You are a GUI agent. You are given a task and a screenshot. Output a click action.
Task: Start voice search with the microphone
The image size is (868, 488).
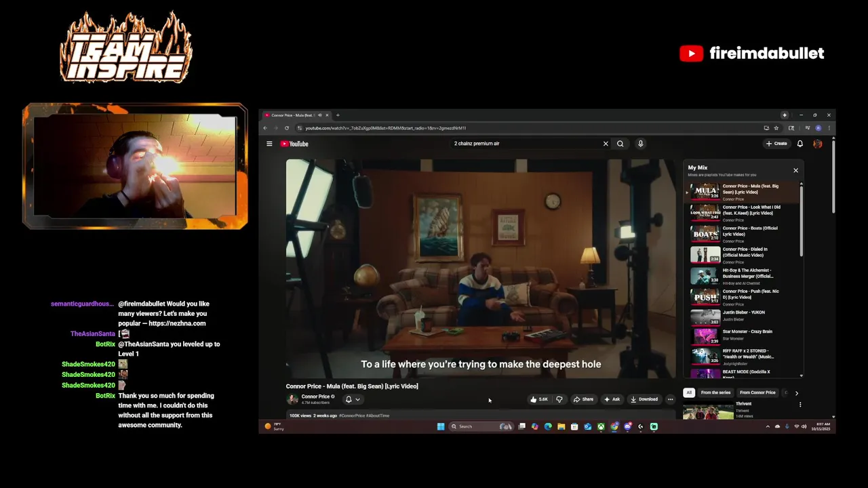(640, 144)
